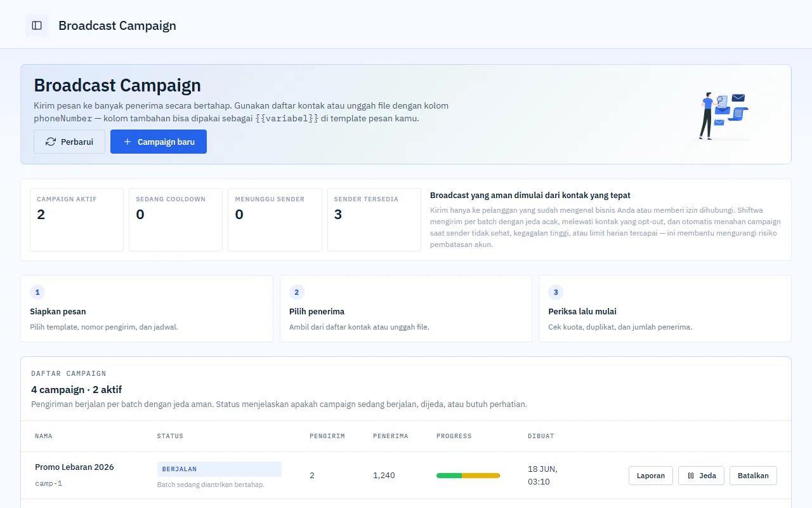This screenshot has width=812, height=508.
Task: Toggle the sidebar panel icon
Action: click(37, 25)
